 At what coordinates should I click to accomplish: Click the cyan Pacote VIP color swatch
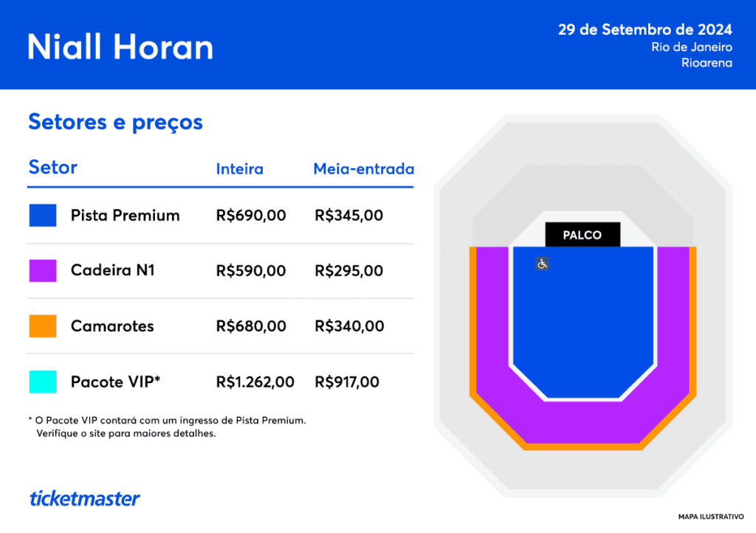(x=43, y=382)
